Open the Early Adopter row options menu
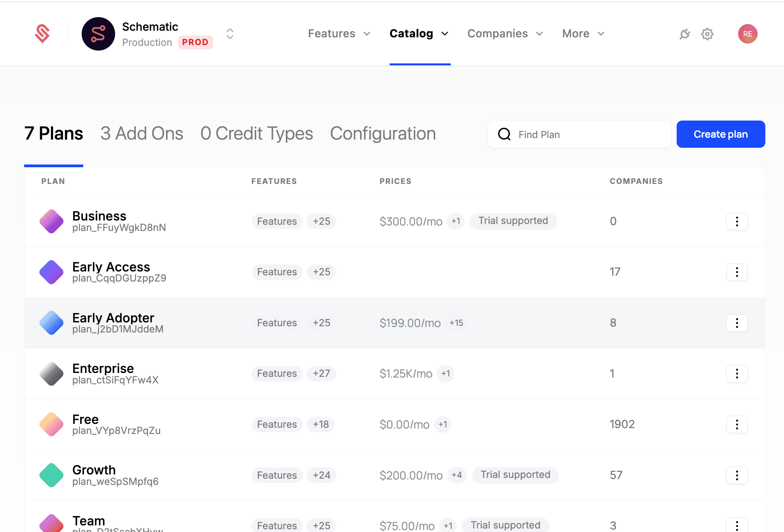Screen dimensions: 784x532 coord(737,323)
